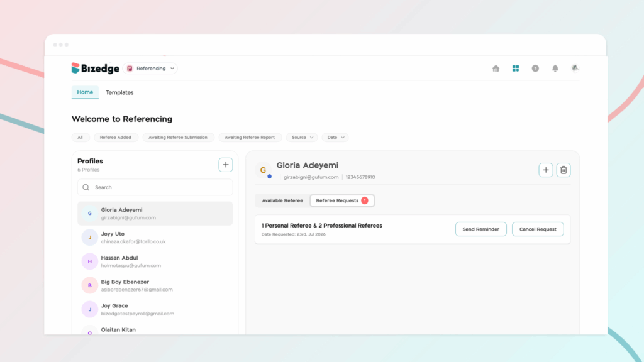Select Joy Grace profile
644x362 pixels.
point(155,309)
